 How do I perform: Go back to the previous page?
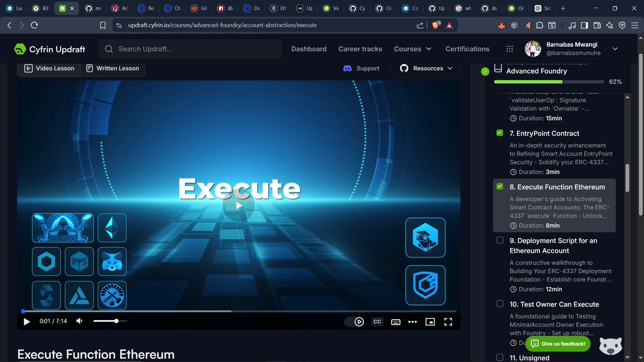tap(10, 25)
